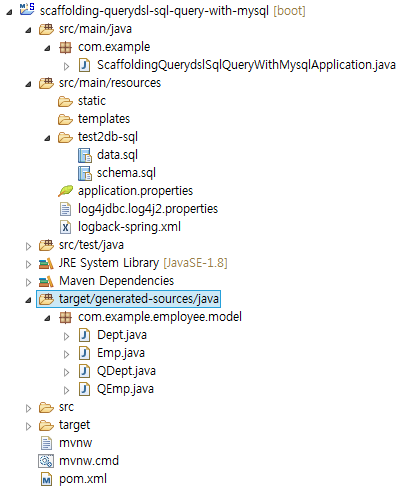Click the QDept.java file icon

point(84,371)
